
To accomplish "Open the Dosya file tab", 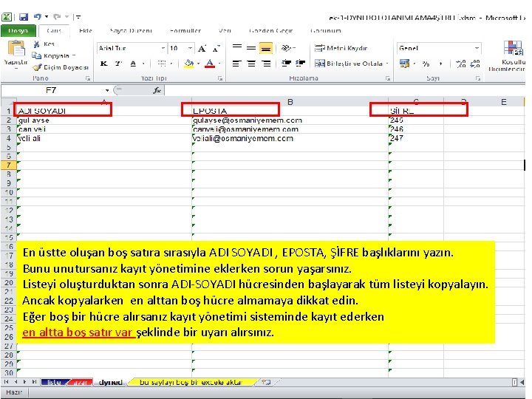I will click(x=18, y=30).
